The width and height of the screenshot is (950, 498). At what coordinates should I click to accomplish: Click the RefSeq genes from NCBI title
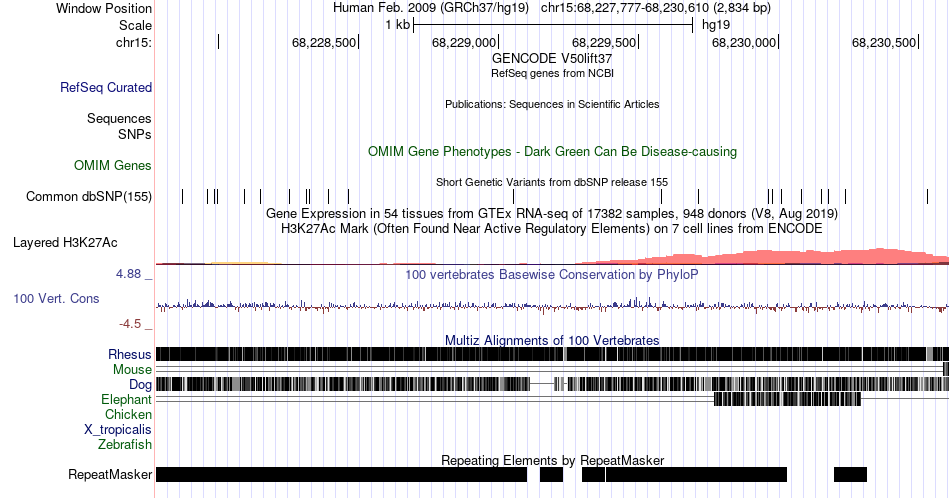click(552, 73)
